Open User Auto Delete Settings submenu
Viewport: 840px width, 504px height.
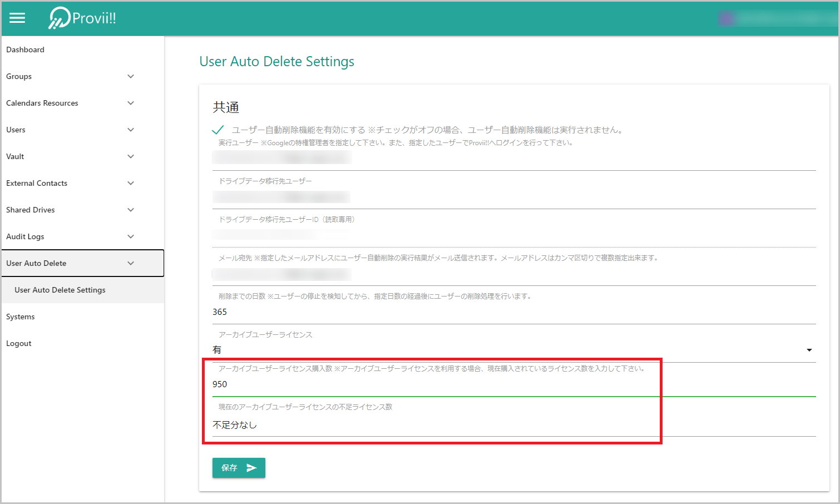pos(82,290)
